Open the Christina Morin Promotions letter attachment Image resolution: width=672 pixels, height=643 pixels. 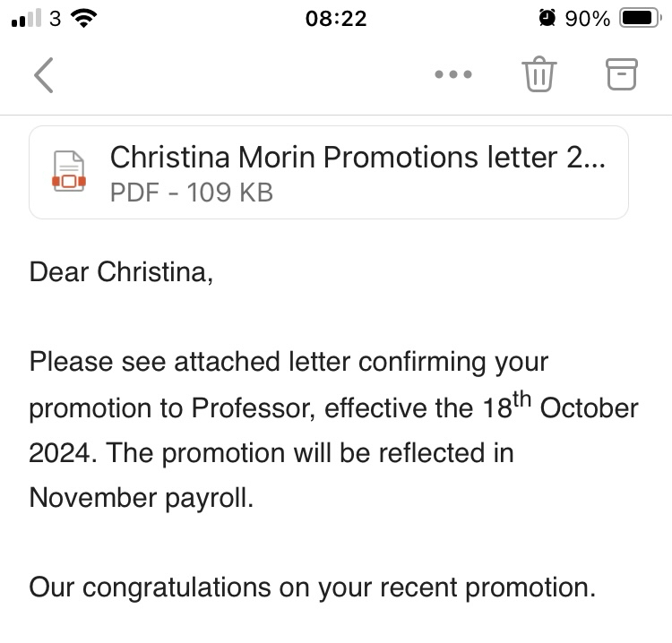[357, 158]
